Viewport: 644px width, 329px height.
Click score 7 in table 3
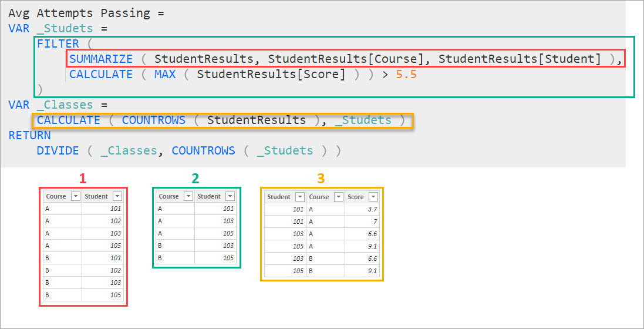tap(375, 221)
